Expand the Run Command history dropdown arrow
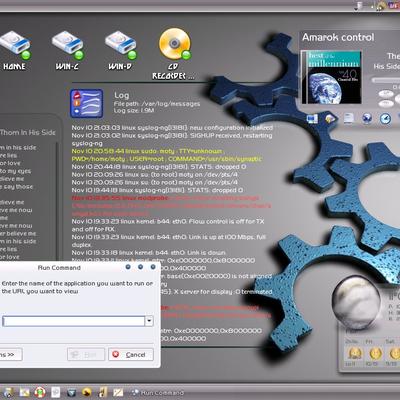Screen dimensions: 400x400 [x=149, y=321]
